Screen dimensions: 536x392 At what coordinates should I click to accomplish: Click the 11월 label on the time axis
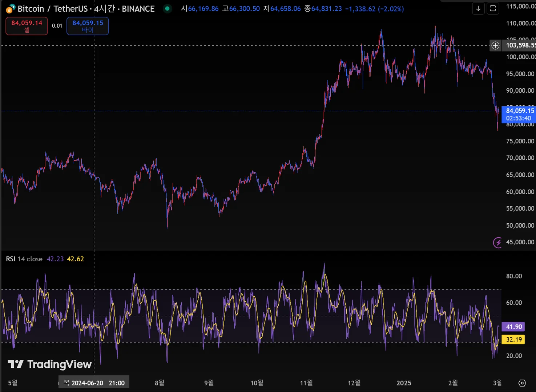306,383
